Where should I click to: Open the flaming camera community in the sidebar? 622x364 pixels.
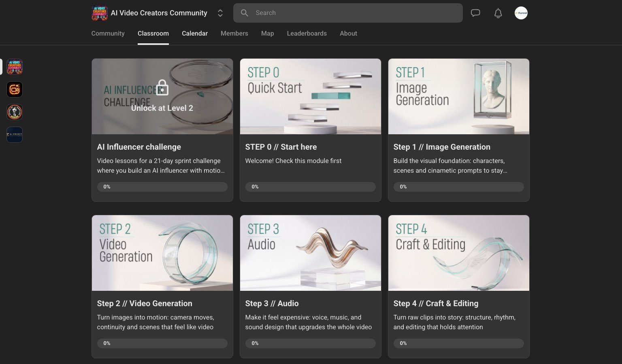[14, 89]
